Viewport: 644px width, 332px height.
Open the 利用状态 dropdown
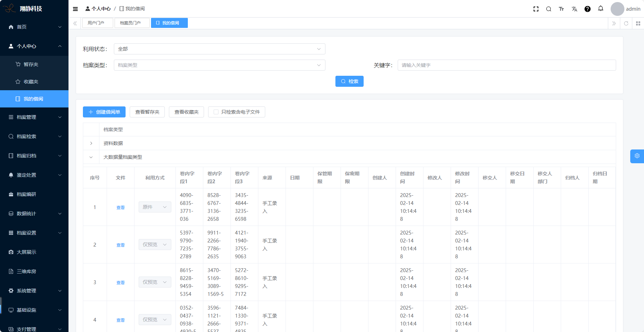(219, 49)
